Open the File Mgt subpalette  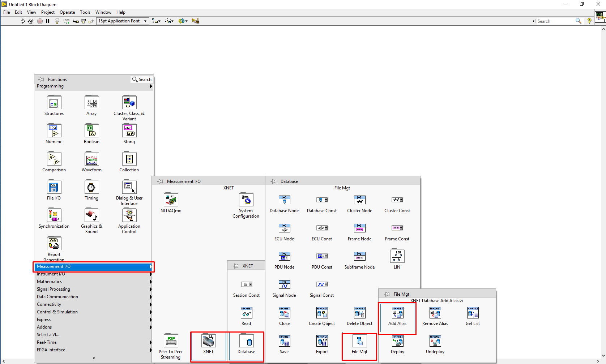coord(359,341)
